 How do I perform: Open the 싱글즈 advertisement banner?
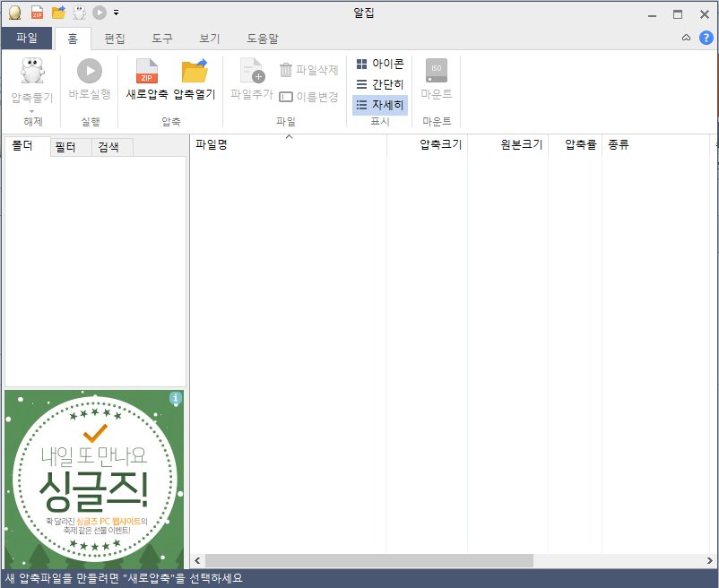(x=94, y=480)
